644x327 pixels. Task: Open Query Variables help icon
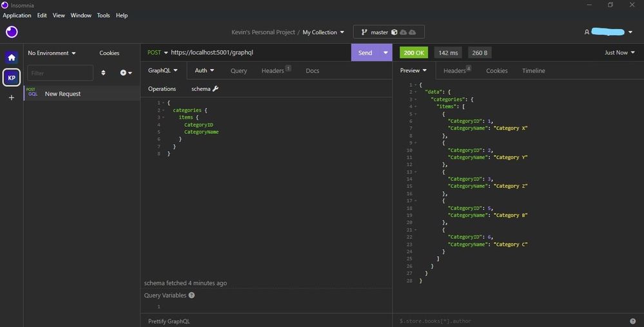click(191, 295)
